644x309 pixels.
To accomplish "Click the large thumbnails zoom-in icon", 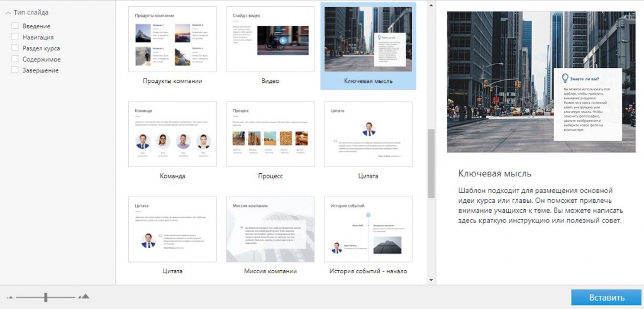I will (x=84, y=296).
